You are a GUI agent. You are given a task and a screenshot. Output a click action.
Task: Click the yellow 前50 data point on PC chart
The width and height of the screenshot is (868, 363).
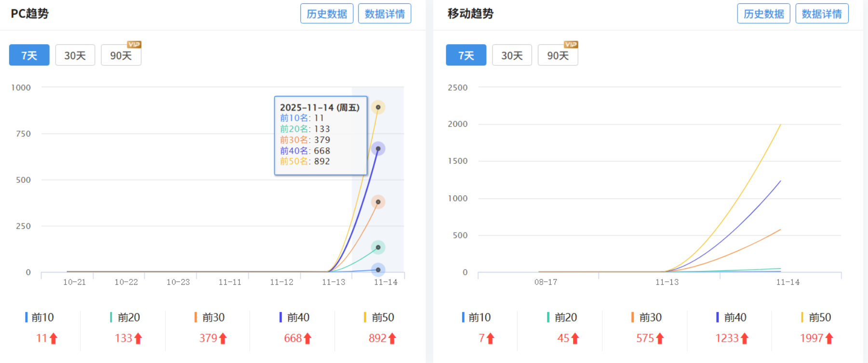[x=378, y=107]
